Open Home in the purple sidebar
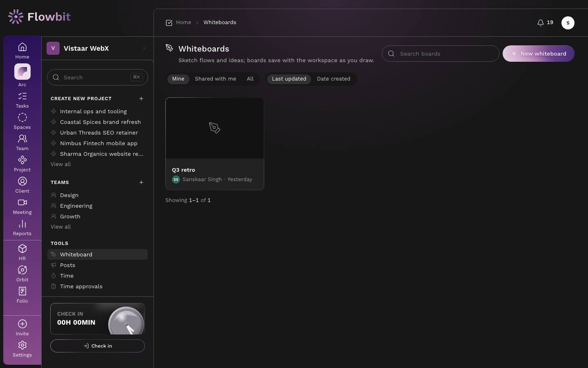This screenshot has height=368, width=588. pyautogui.click(x=22, y=51)
